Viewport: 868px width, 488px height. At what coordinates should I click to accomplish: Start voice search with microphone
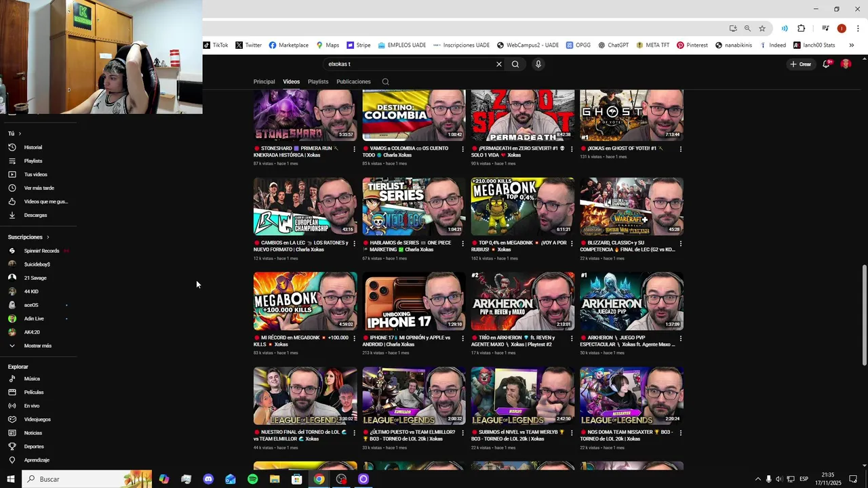tap(538, 64)
